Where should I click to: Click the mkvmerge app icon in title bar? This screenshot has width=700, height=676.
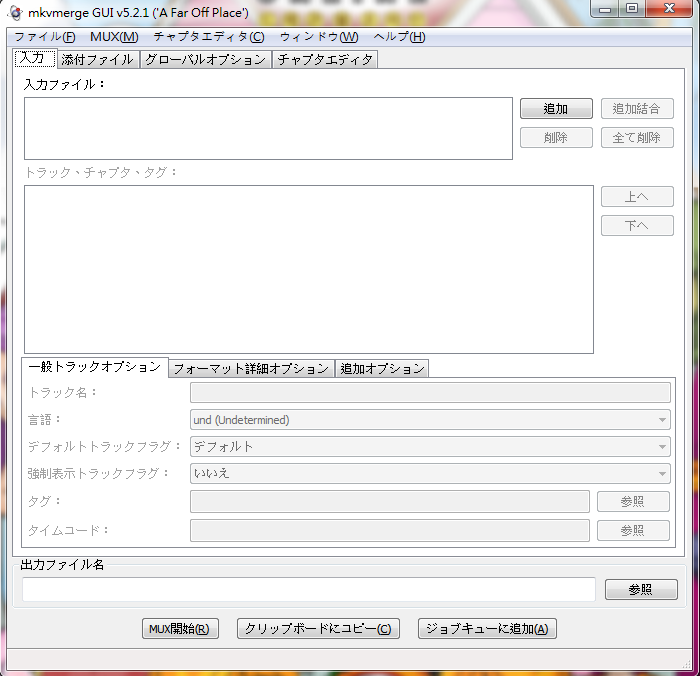click(15, 13)
